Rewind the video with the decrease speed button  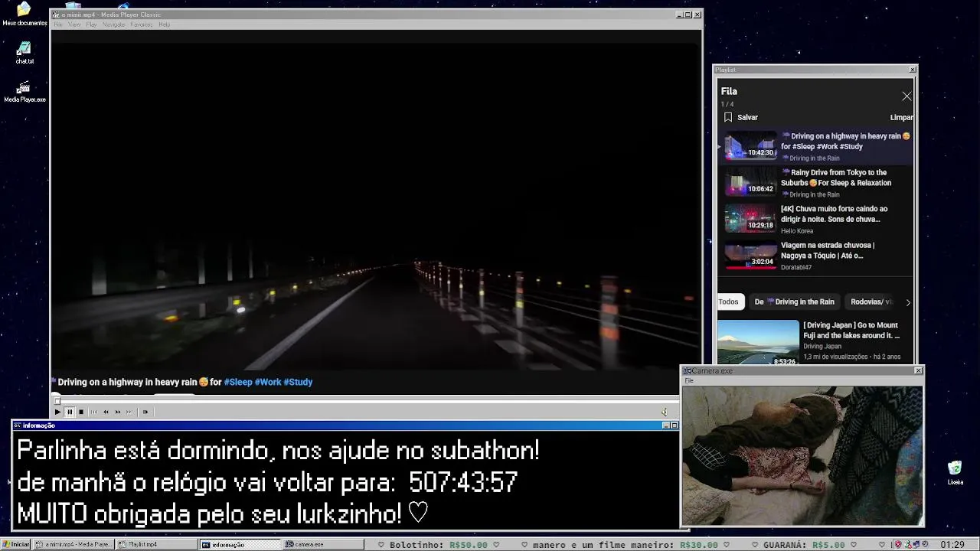click(x=106, y=412)
